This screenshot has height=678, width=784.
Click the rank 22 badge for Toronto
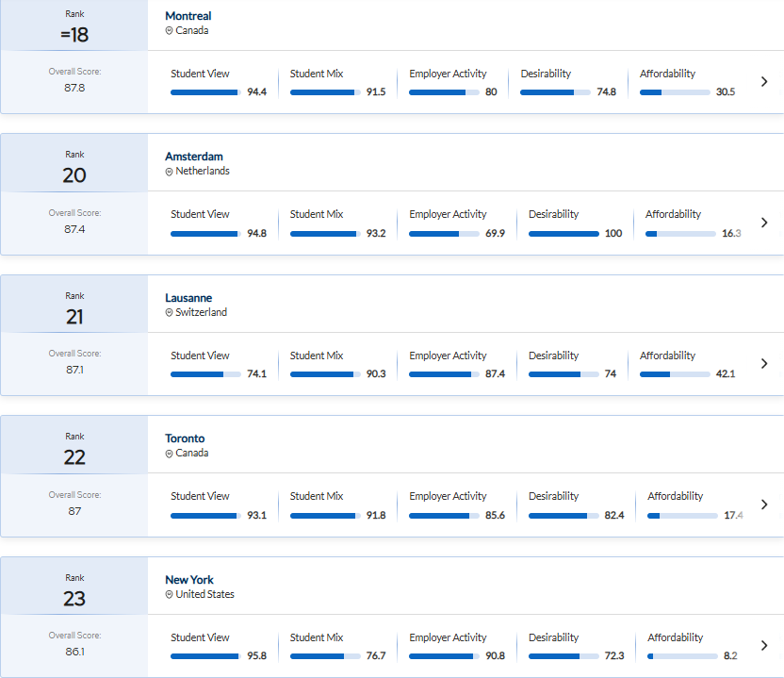click(x=74, y=457)
